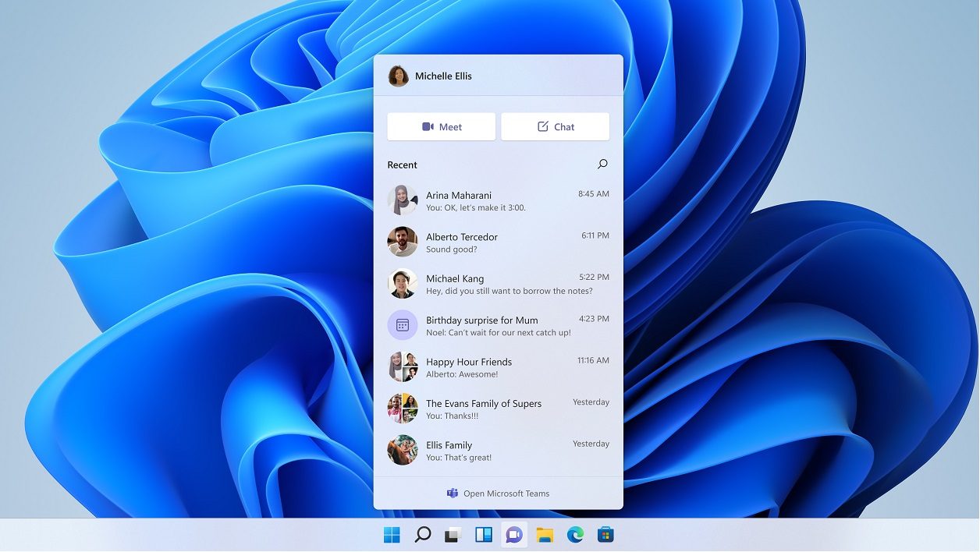Open Microsoft Teams link at panel bottom
The width and height of the screenshot is (980, 552).
click(x=498, y=494)
